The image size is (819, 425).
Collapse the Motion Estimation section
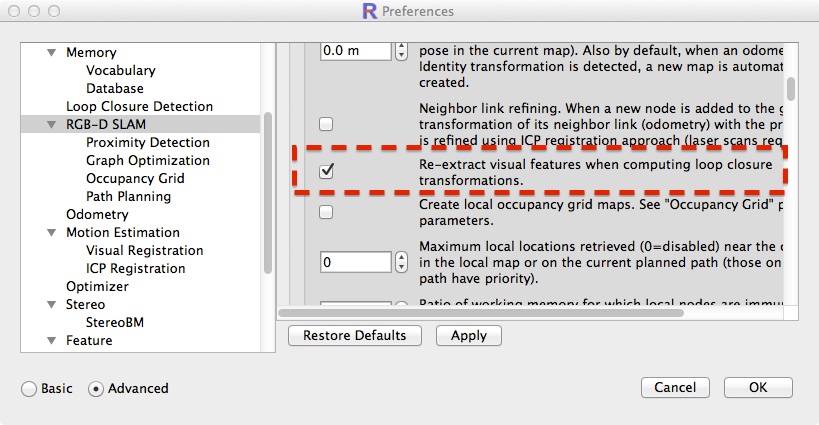pyautogui.click(x=51, y=233)
